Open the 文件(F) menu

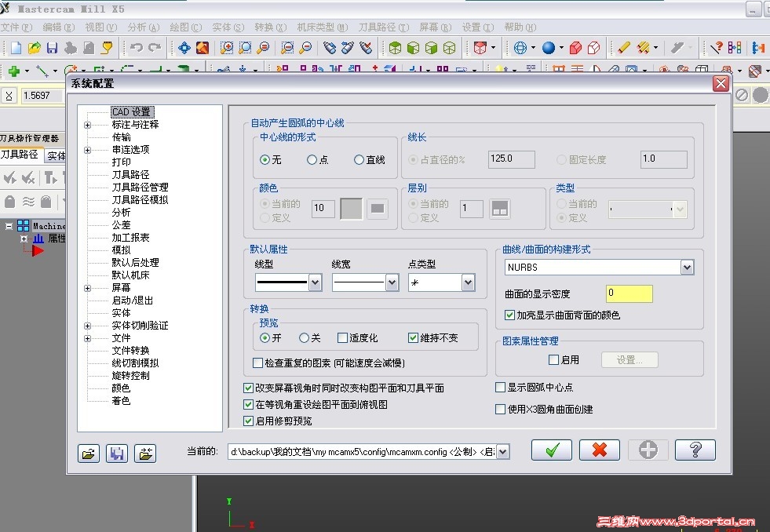[x=16, y=27]
